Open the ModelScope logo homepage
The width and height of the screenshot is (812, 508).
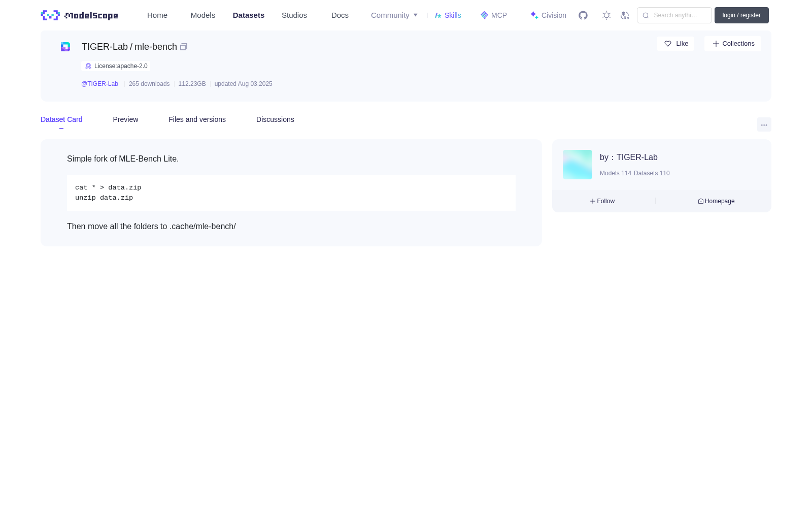[79, 15]
